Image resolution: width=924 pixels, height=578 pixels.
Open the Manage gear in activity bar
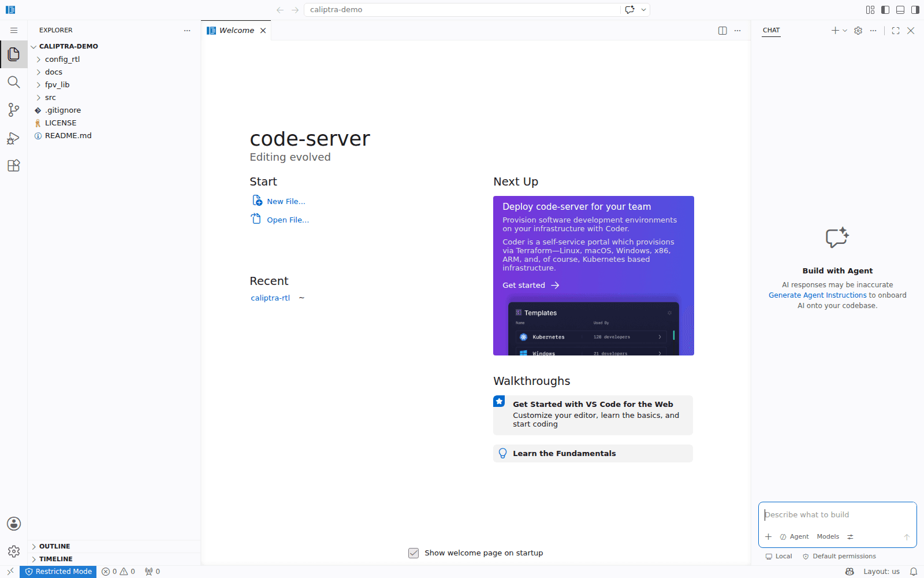pyautogui.click(x=14, y=551)
